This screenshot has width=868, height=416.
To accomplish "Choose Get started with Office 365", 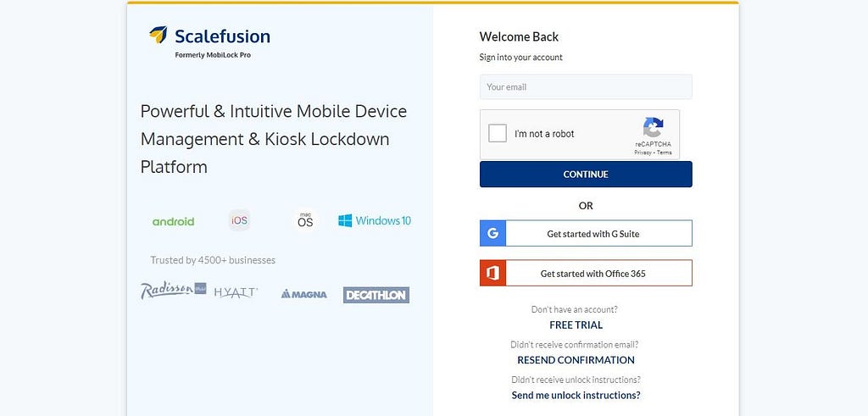I will click(x=586, y=274).
